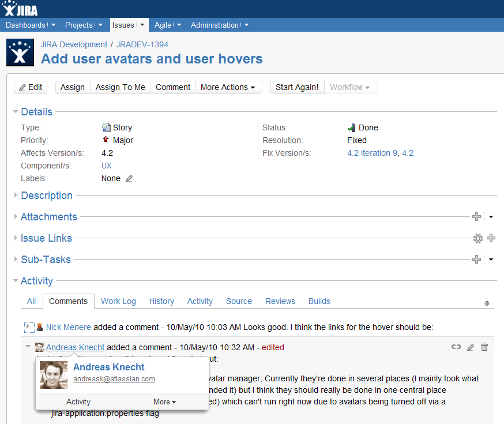Collapse the Details section
Image resolution: width=504 pixels, height=424 pixels.
tap(15, 111)
